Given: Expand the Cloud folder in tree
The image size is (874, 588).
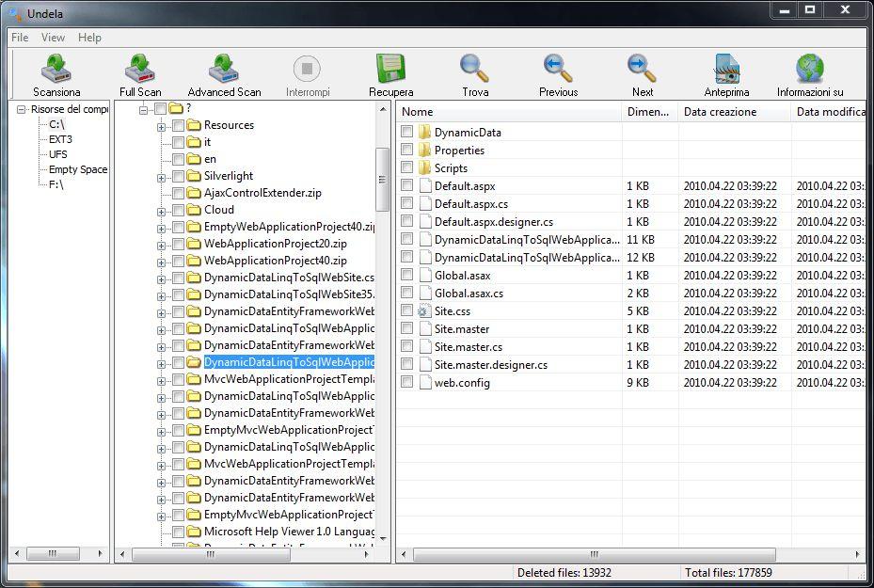Looking at the screenshot, I should click(x=162, y=211).
